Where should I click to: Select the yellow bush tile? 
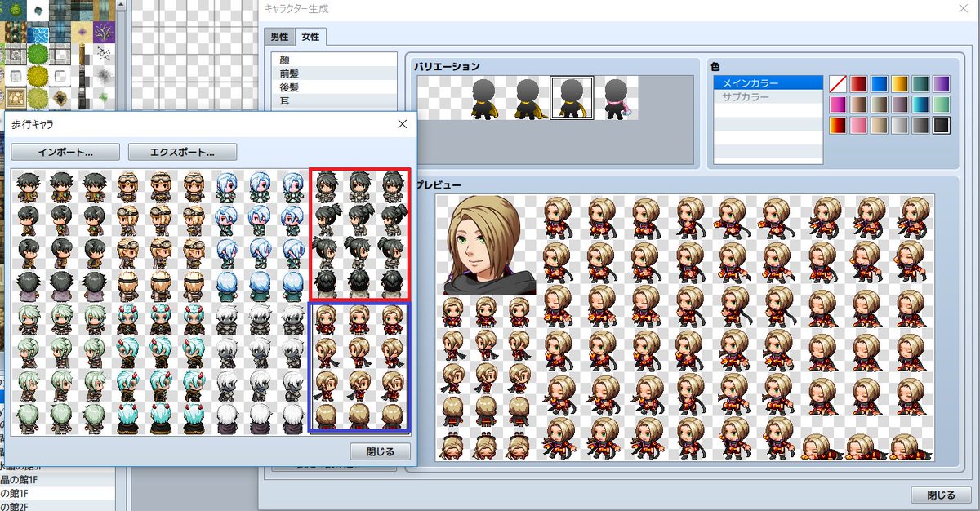pyautogui.click(x=38, y=77)
